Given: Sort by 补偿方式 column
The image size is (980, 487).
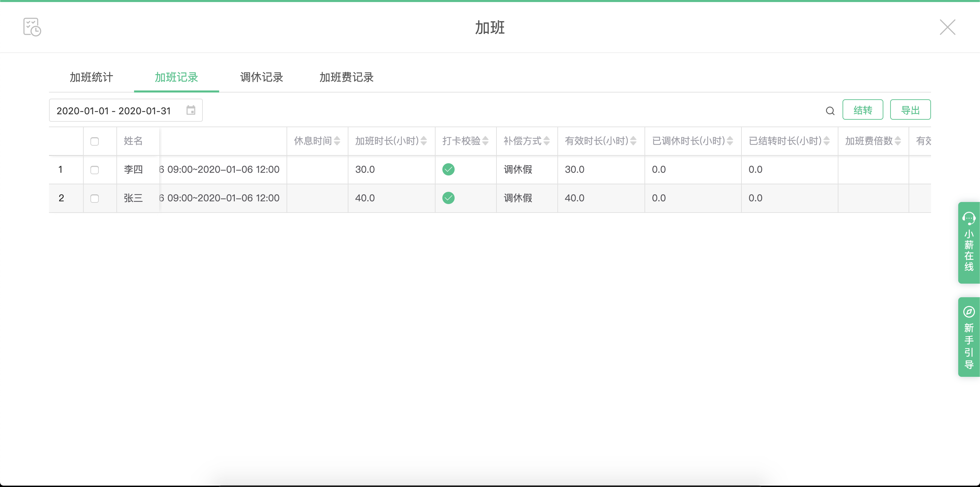Looking at the screenshot, I should pyautogui.click(x=546, y=141).
